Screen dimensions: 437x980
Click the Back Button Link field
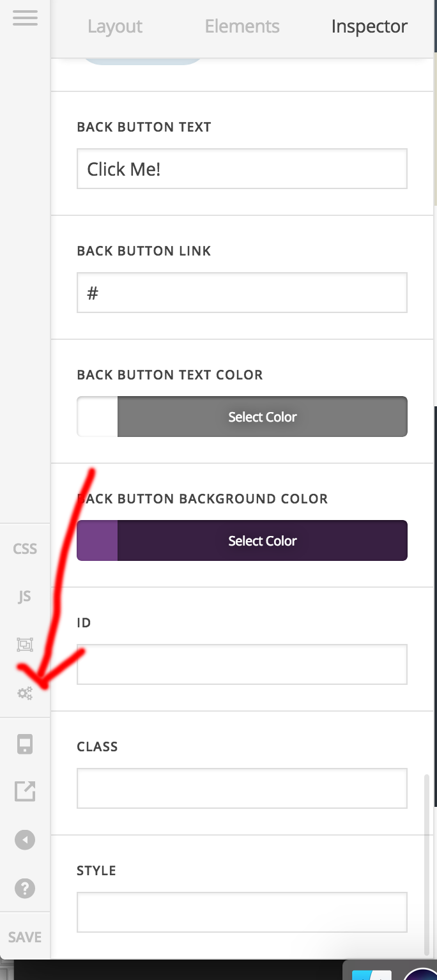(x=241, y=293)
